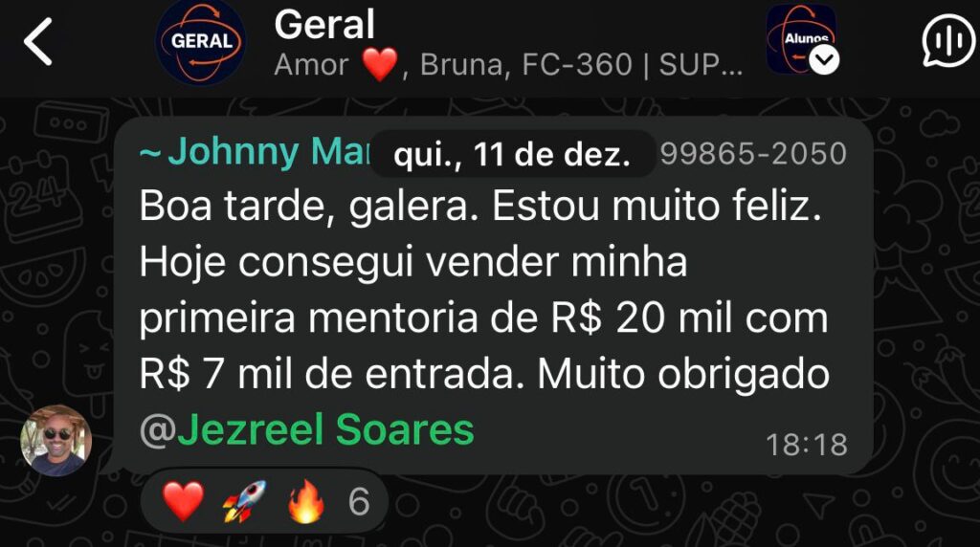The height and width of the screenshot is (547, 980).
Task: Expand the chevron on the Alunos badge
Action: tap(824, 60)
